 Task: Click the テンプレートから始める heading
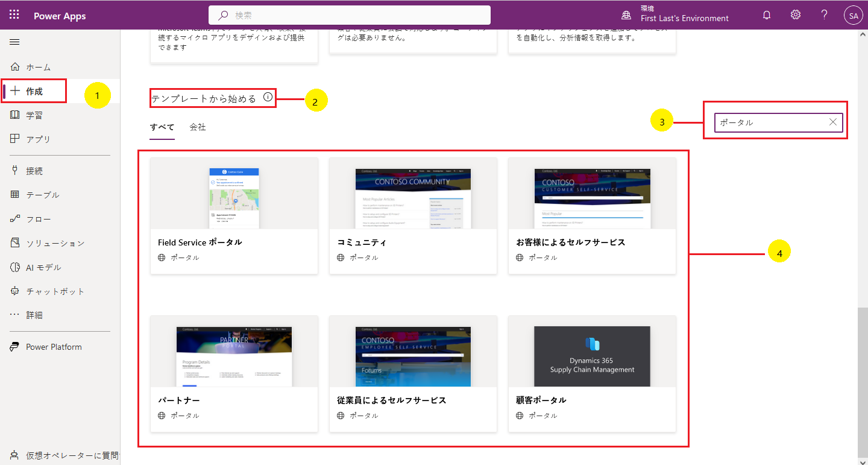[x=204, y=98]
